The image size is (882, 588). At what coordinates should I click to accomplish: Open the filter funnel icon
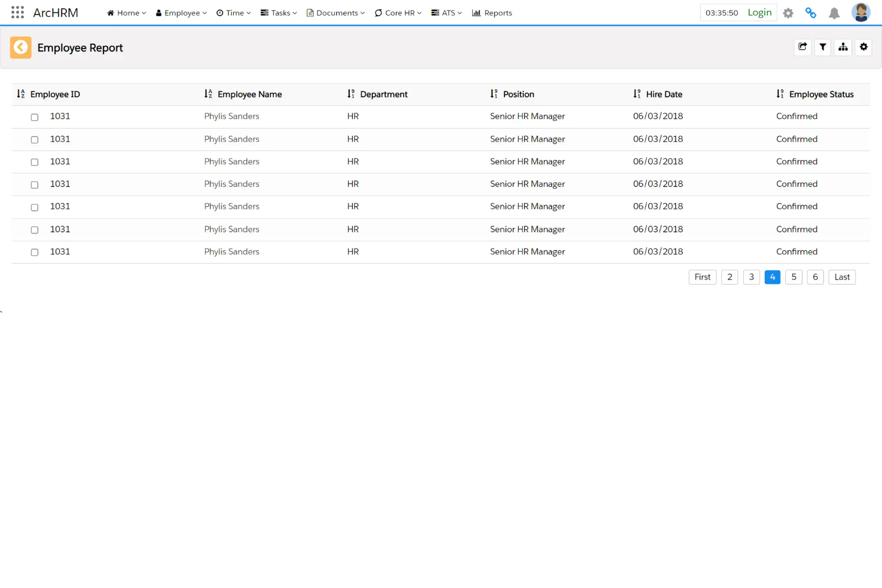tap(823, 47)
